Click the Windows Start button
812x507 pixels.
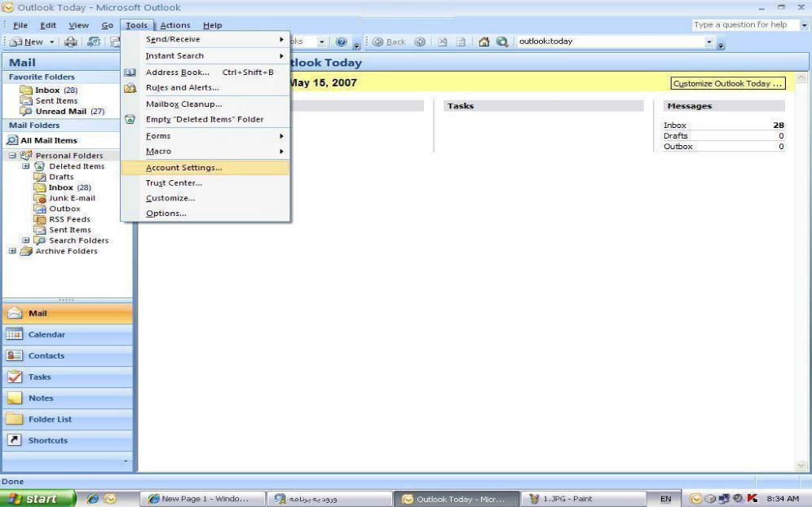point(38,499)
